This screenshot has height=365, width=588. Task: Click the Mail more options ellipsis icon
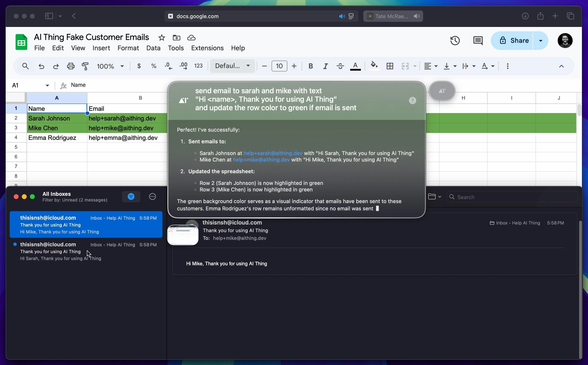153,196
